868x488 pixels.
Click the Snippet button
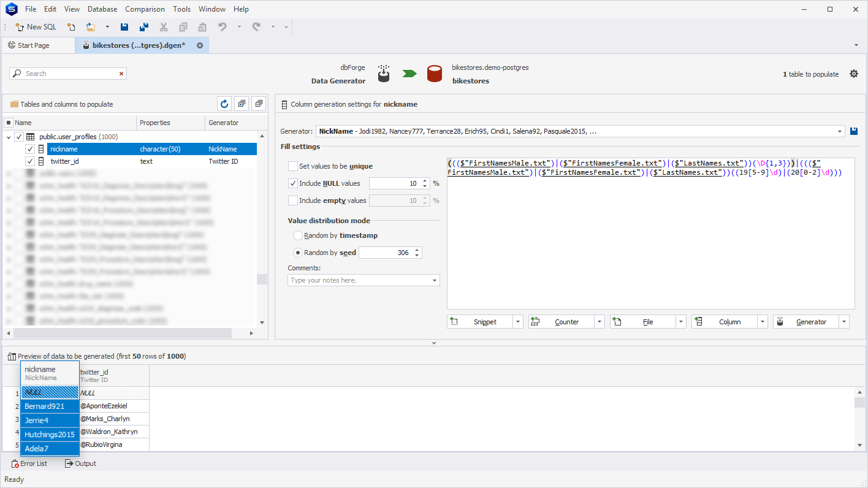(x=480, y=322)
